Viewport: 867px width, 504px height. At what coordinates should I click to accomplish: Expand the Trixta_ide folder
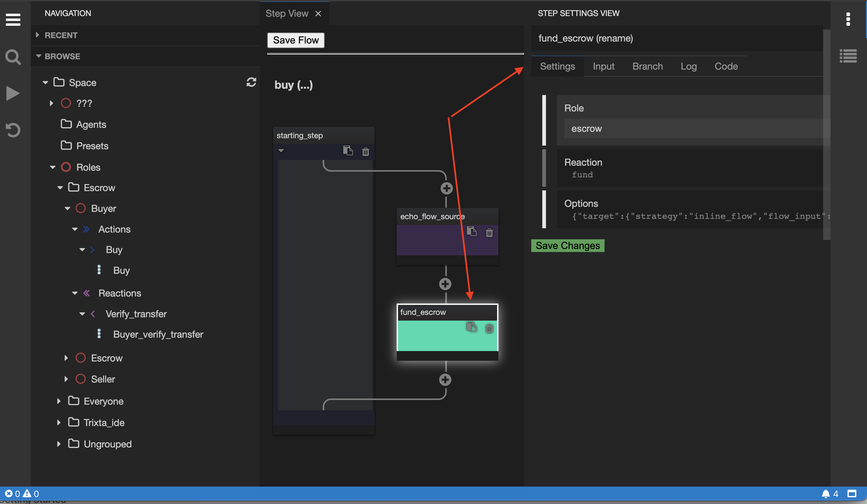click(x=59, y=422)
